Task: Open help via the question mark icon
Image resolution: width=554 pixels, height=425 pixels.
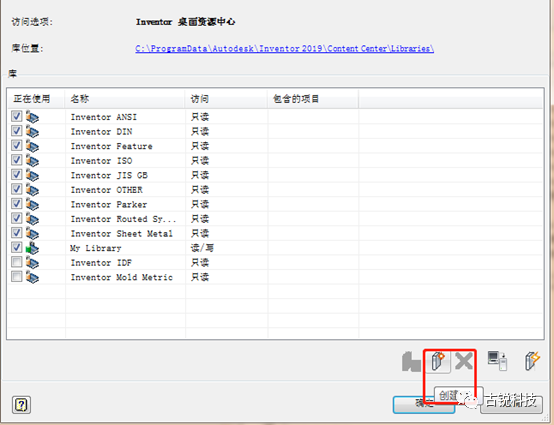Action: point(21,405)
